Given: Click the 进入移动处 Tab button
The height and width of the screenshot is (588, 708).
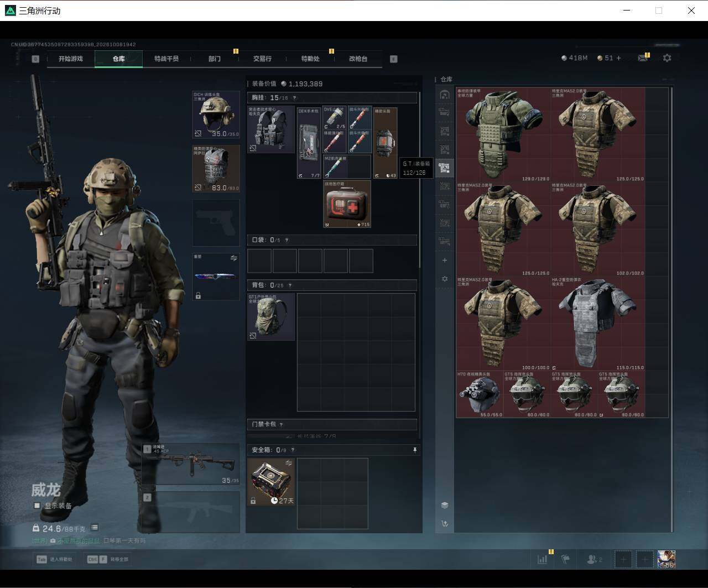Looking at the screenshot, I should click(55, 559).
